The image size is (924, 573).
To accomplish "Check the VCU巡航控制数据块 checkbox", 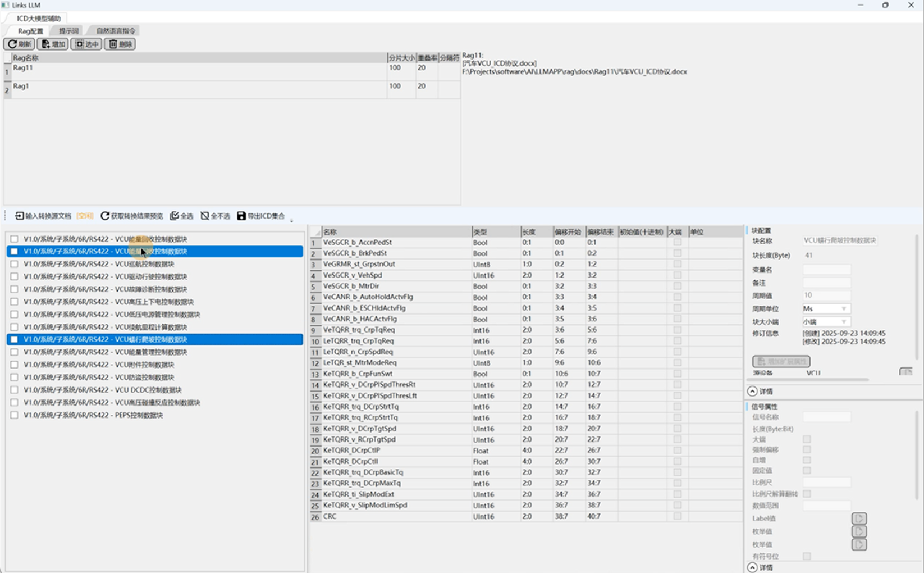I will click(14, 264).
